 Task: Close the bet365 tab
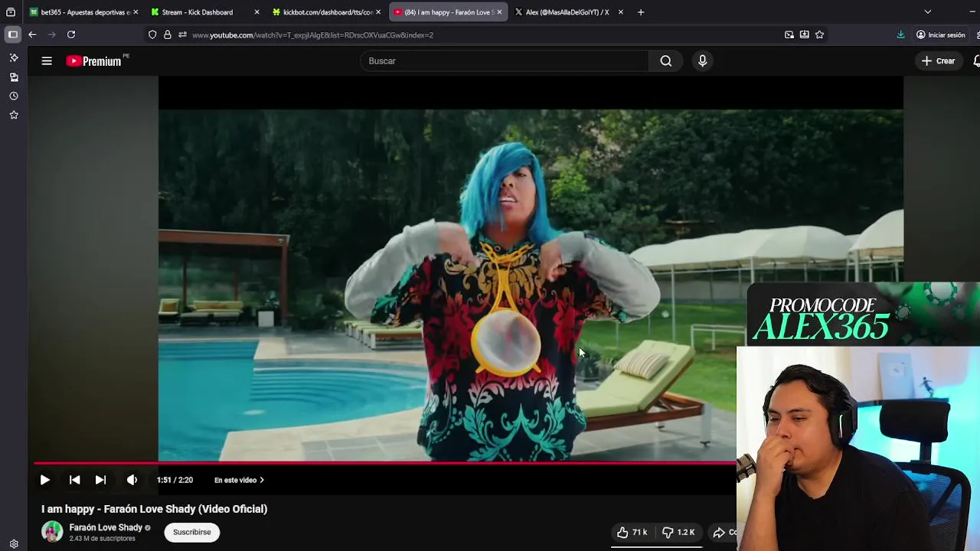tap(136, 12)
